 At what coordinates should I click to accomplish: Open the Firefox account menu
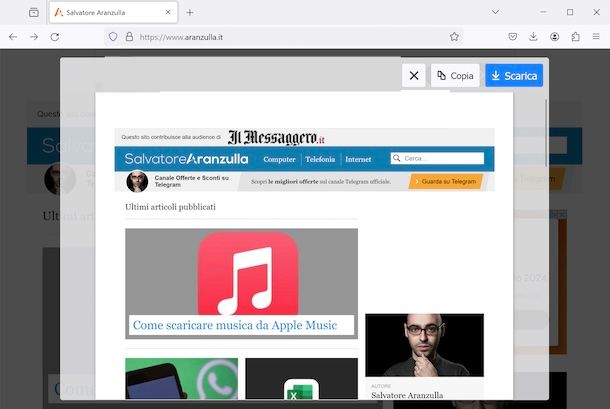coord(554,37)
